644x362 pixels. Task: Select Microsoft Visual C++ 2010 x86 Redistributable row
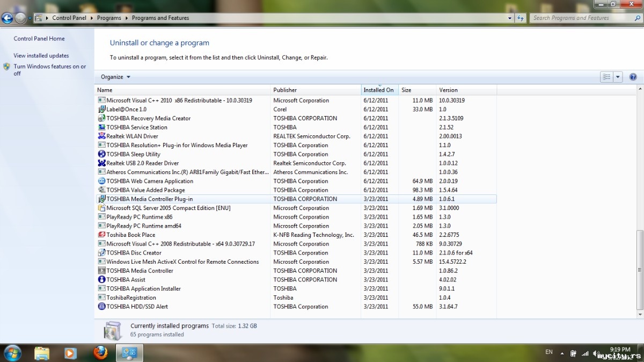coord(296,100)
